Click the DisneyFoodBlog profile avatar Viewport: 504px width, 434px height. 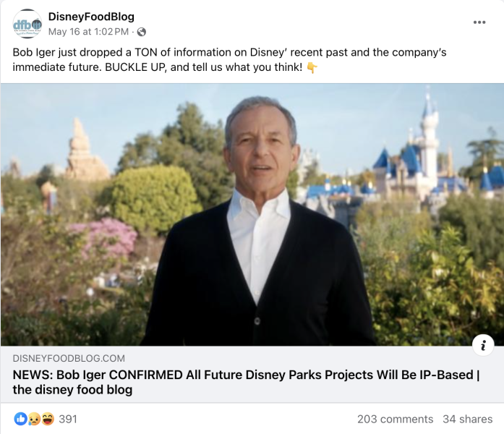(x=27, y=24)
